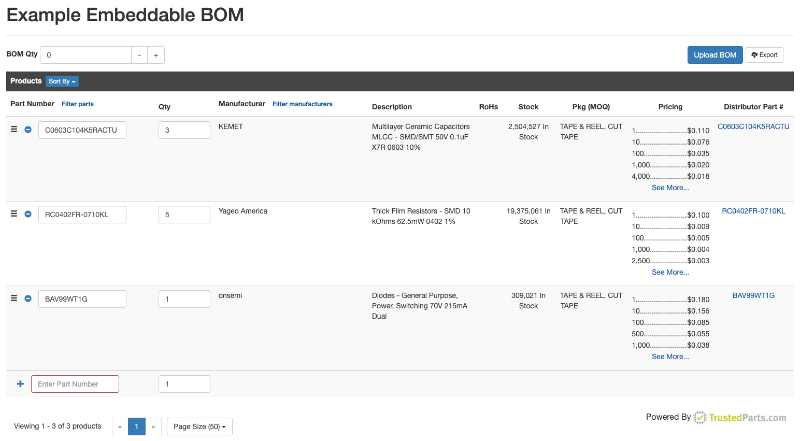Open See More pricing for KEMET capacitor

(670, 188)
